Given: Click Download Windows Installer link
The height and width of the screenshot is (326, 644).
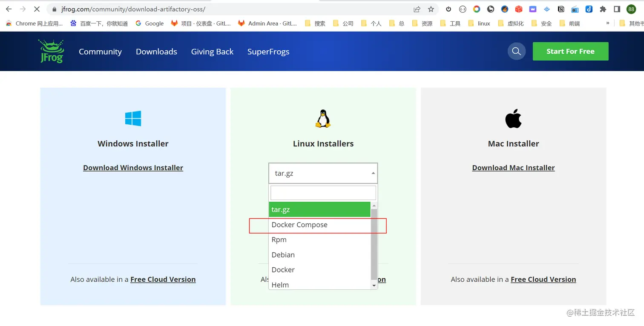Looking at the screenshot, I should [x=133, y=168].
